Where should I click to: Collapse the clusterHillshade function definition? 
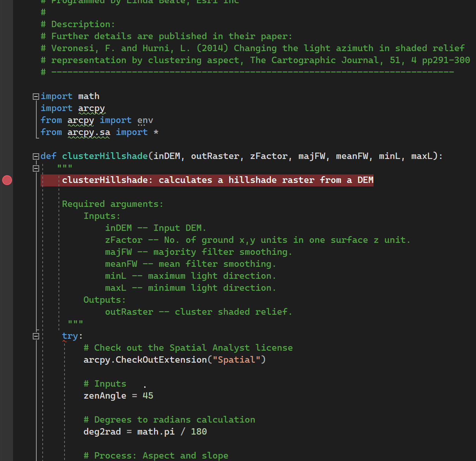36,156
